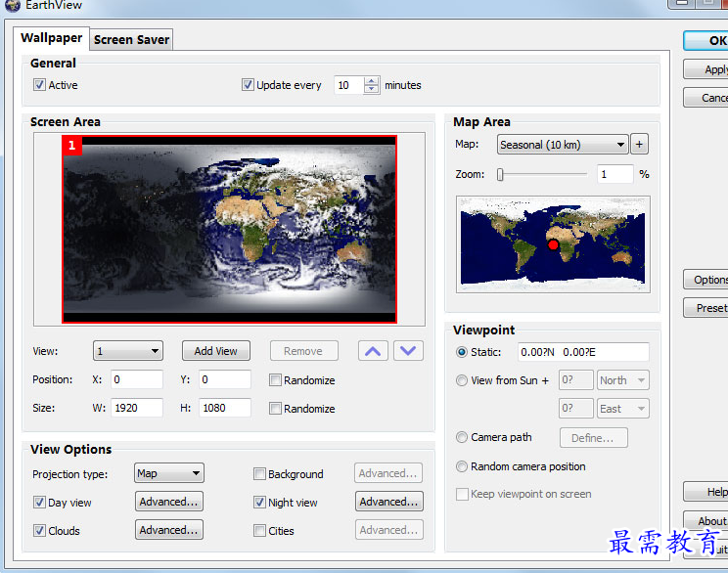This screenshot has height=573, width=728.
Task: Increase the update minutes spinner
Action: [x=371, y=81]
